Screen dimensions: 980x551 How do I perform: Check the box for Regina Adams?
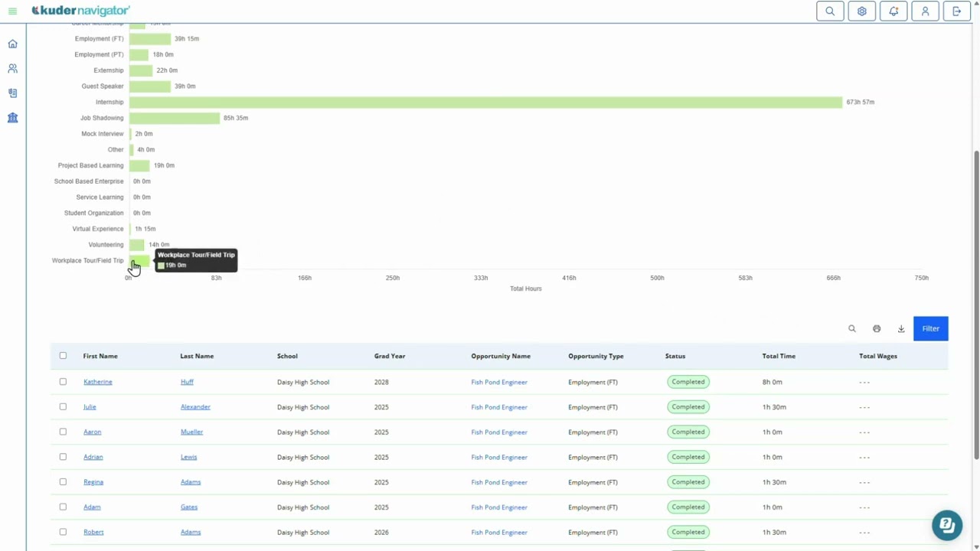pos(63,482)
